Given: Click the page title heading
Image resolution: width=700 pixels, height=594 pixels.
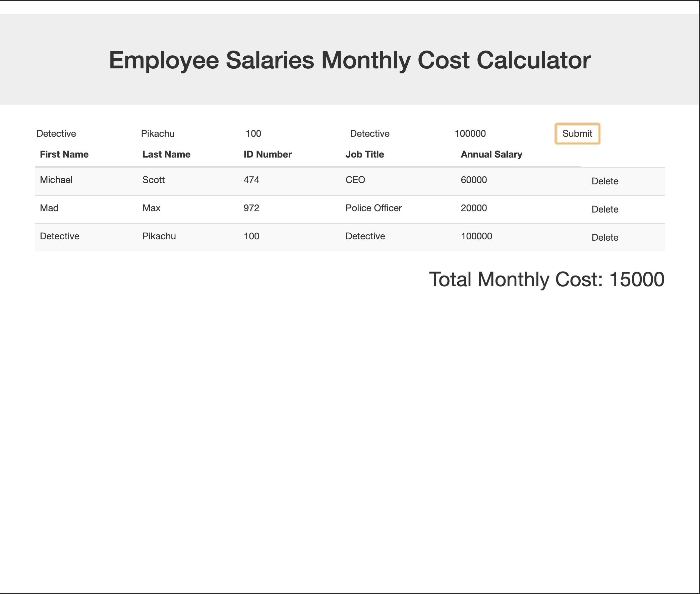Looking at the screenshot, I should (350, 60).
